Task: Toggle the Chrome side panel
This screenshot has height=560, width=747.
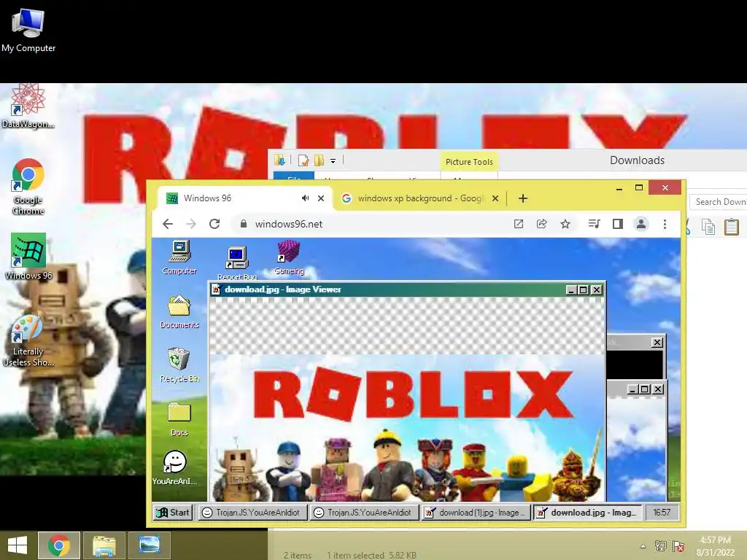Action: click(617, 224)
